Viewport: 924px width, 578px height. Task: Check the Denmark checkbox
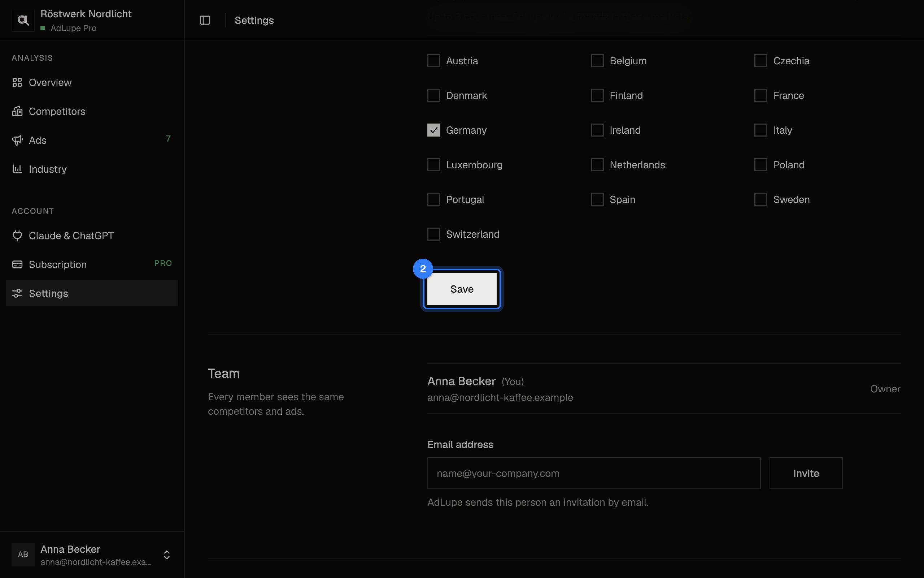[434, 96]
